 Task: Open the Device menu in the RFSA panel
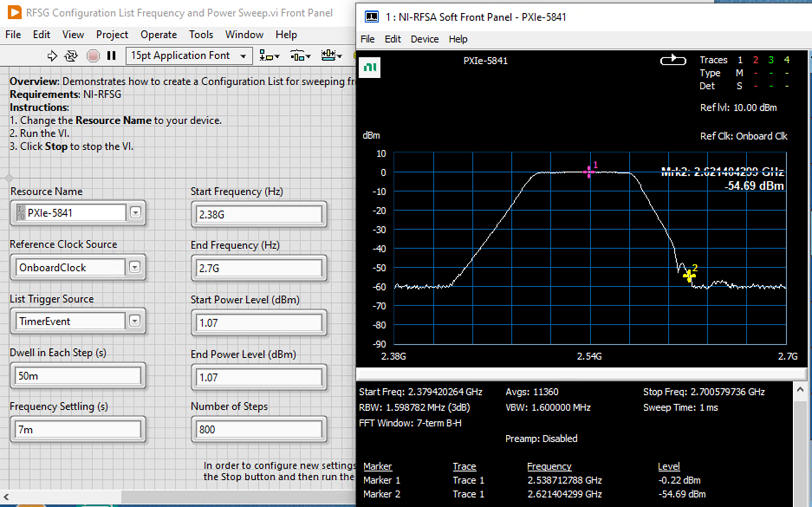[424, 39]
